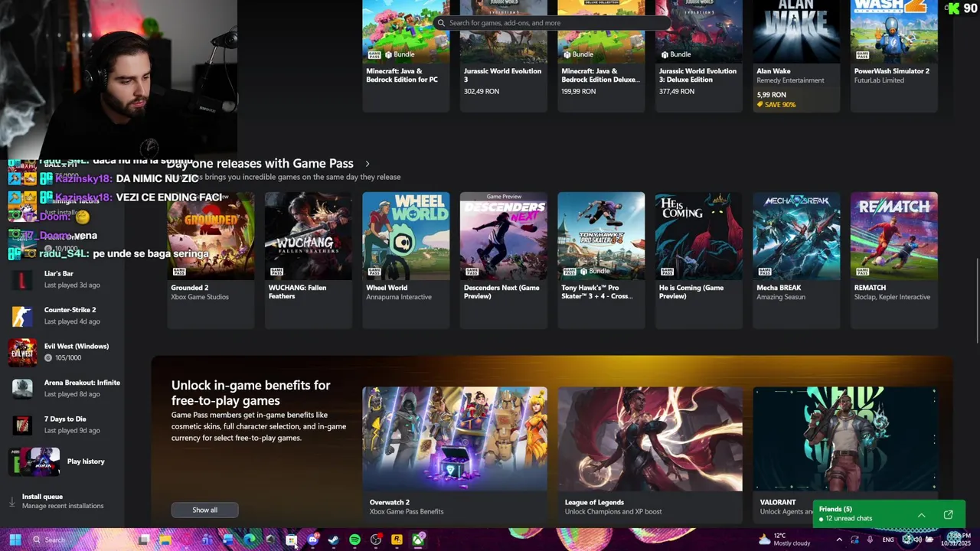This screenshot has width=980, height=551.
Task: Click the 302,49 RON price text
Action: coord(482,91)
